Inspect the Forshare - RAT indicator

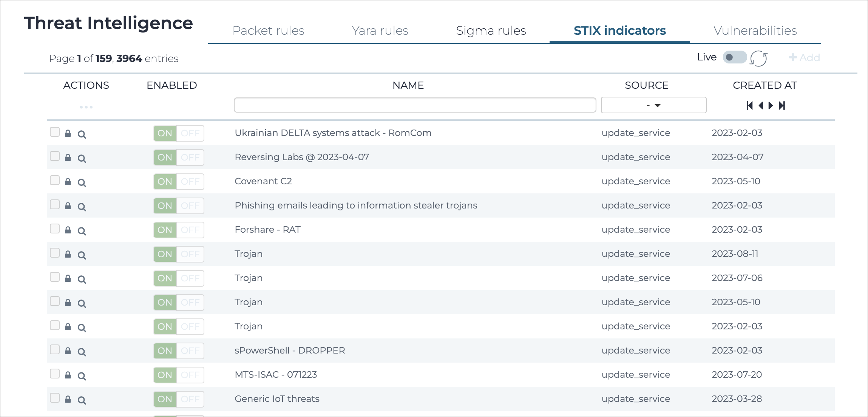click(x=82, y=231)
